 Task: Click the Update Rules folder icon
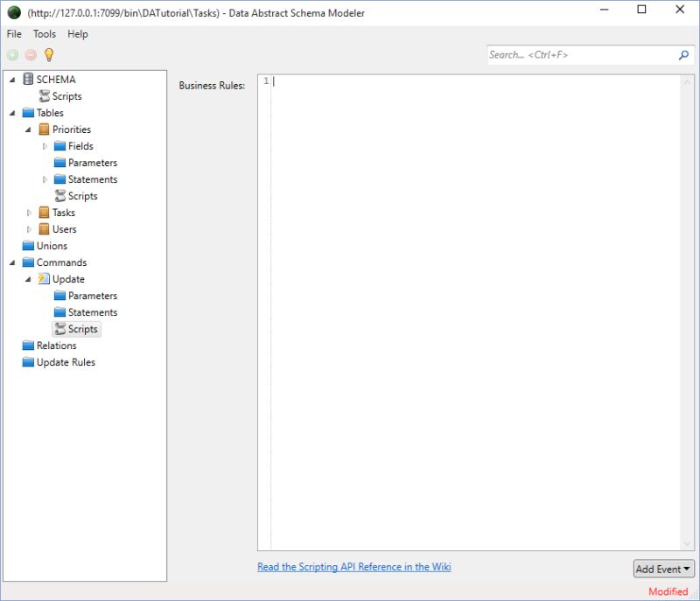(28, 362)
